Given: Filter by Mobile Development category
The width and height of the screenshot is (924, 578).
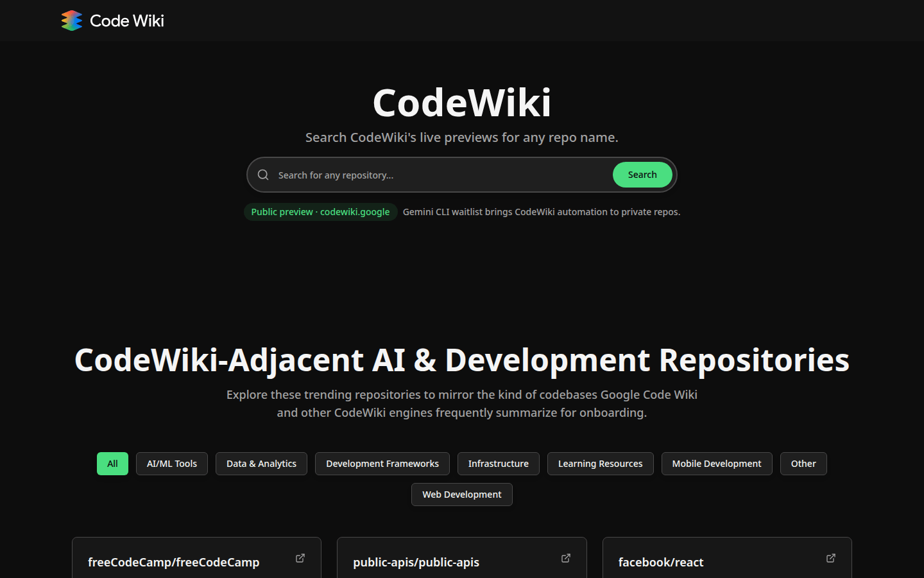Looking at the screenshot, I should point(717,464).
